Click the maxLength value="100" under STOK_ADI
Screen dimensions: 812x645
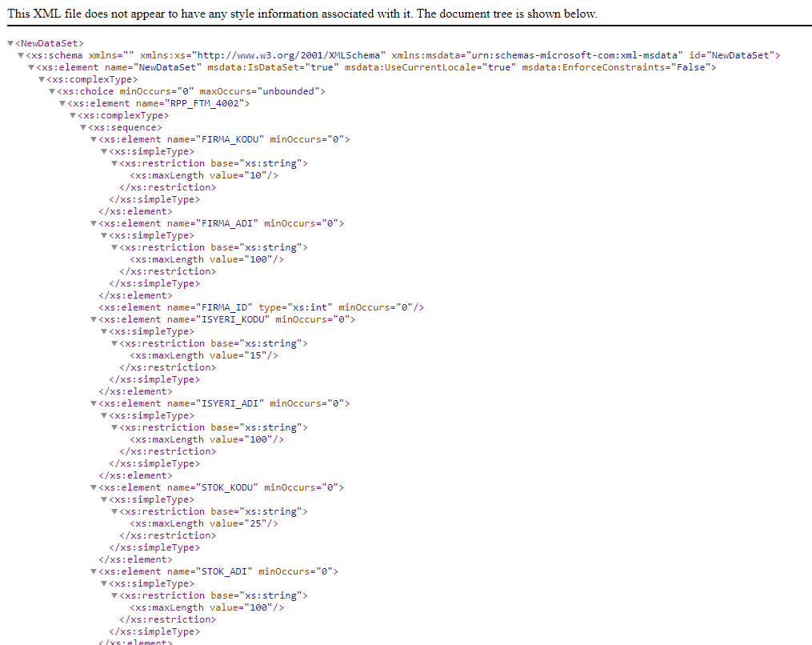206,607
